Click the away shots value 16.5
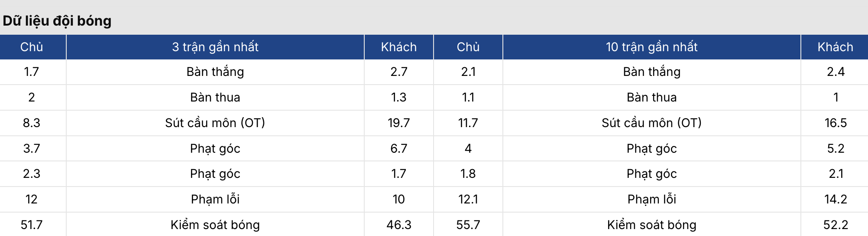868x236 pixels. [836, 123]
